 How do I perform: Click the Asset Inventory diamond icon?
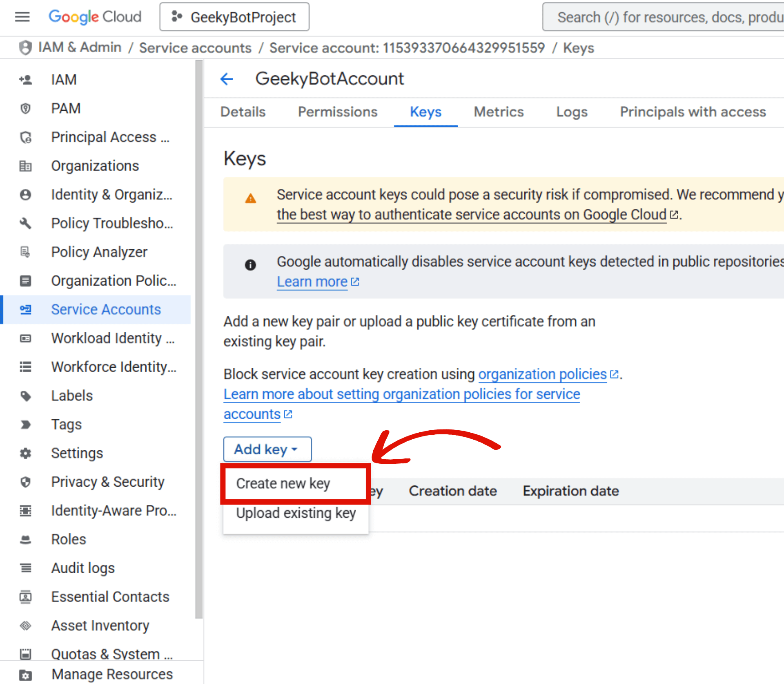pyautogui.click(x=25, y=626)
